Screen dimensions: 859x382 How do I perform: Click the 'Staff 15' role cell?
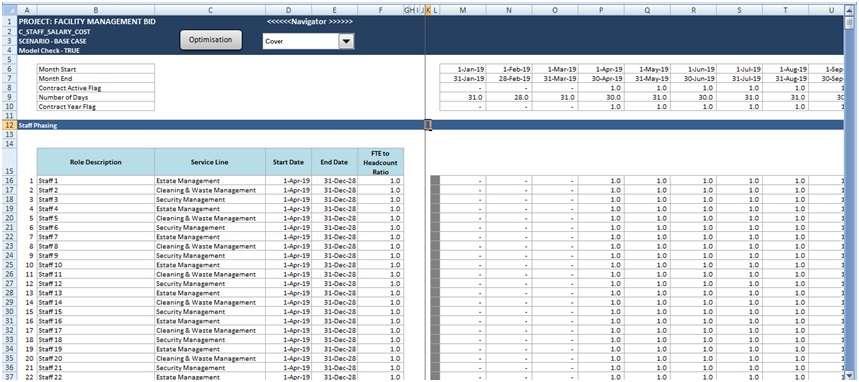(x=96, y=311)
